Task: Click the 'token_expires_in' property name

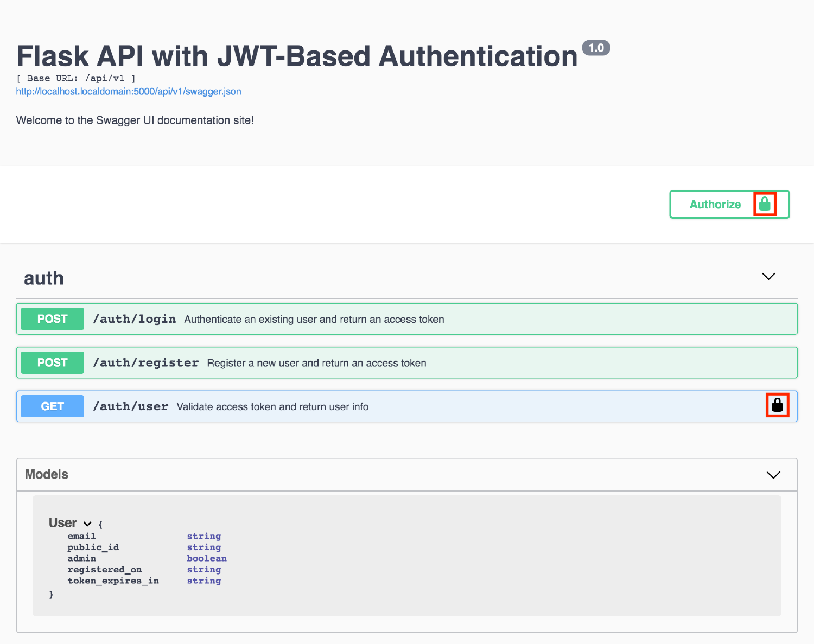Action: [x=113, y=581]
